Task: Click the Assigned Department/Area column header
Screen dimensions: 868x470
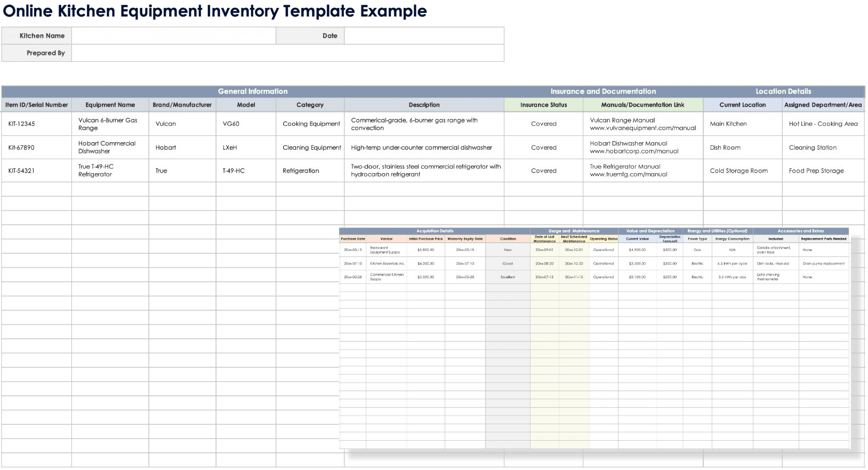Action: tap(823, 105)
